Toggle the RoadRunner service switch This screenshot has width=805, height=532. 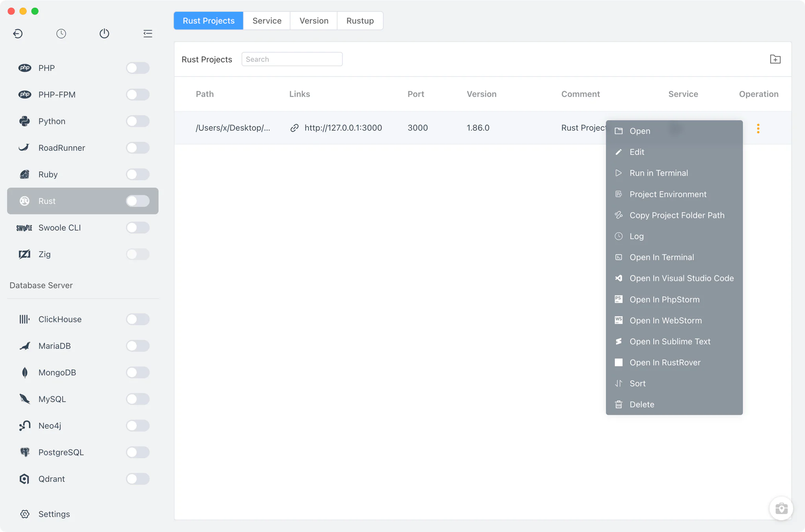pos(138,148)
